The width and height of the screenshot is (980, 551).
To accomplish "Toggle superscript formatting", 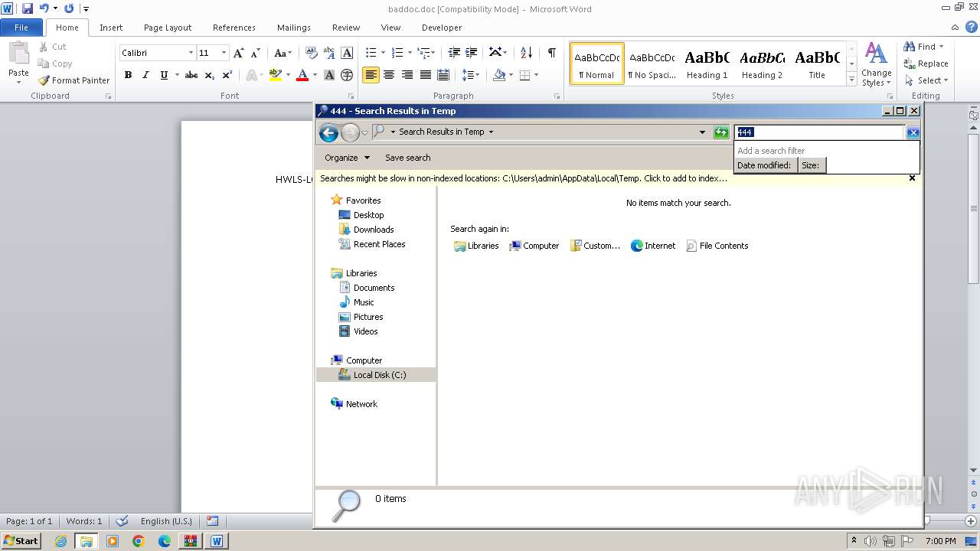I will [x=227, y=75].
